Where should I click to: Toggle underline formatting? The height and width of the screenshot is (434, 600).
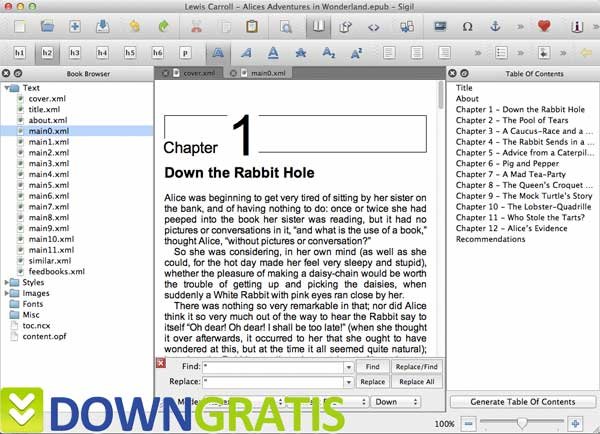click(x=273, y=53)
